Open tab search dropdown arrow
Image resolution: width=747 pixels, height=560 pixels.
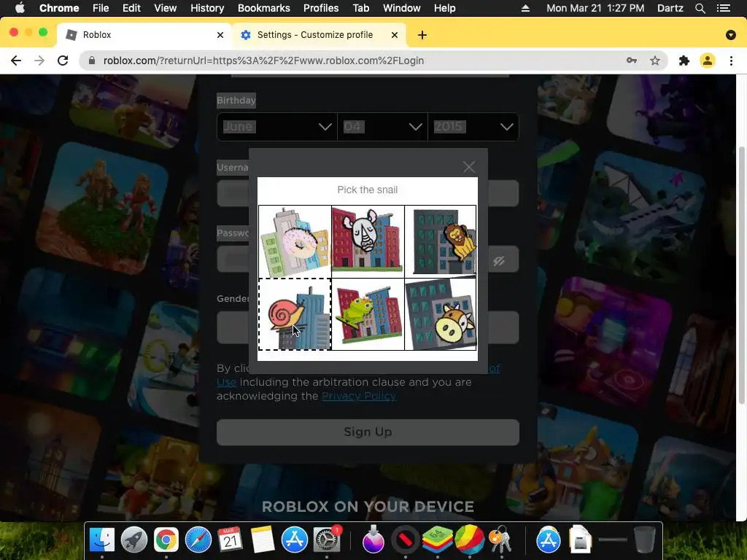[x=731, y=35]
